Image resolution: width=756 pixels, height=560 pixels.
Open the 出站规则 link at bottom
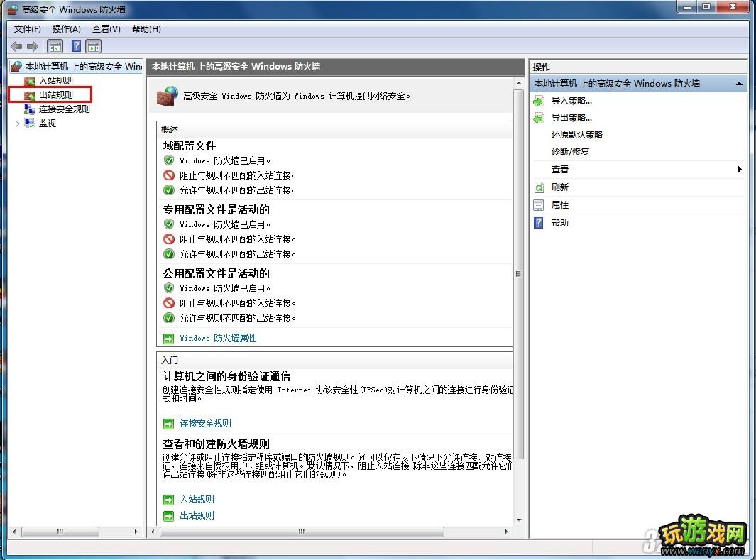point(197,516)
